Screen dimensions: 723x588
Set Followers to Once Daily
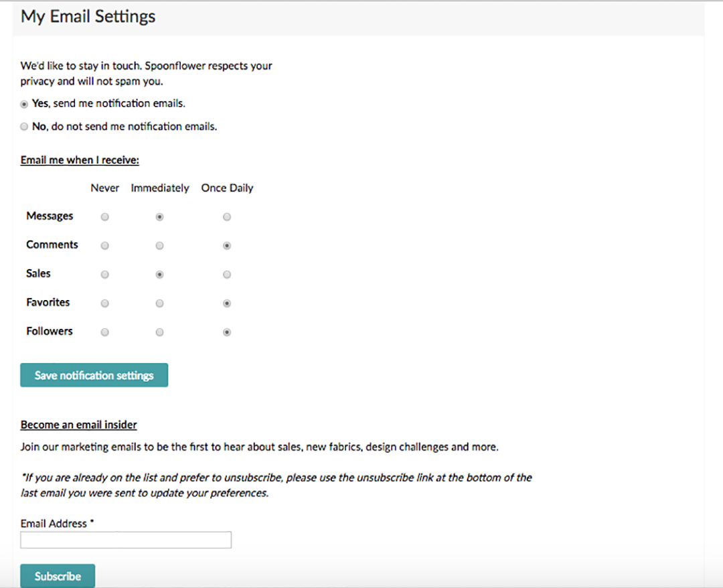pyautogui.click(x=227, y=332)
